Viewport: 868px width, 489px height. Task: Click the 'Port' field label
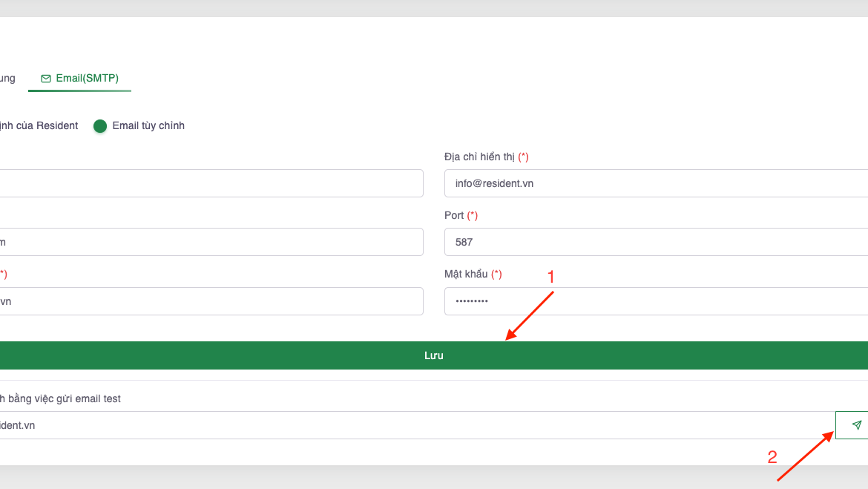(454, 215)
